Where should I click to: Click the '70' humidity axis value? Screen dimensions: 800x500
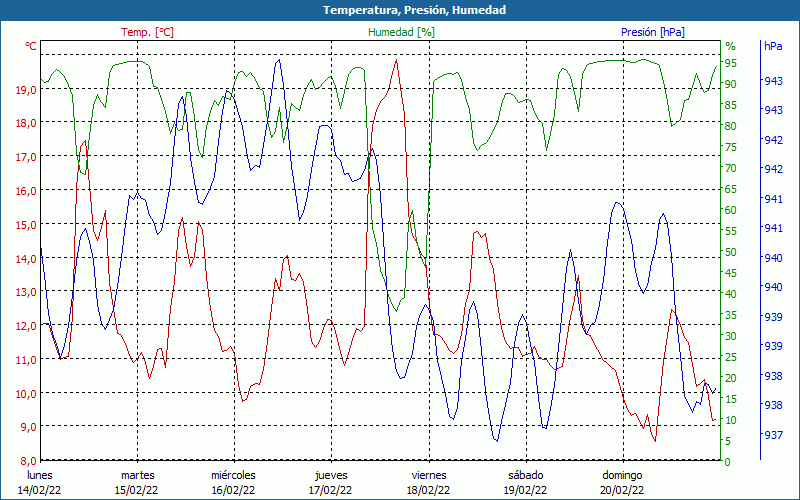click(730, 168)
